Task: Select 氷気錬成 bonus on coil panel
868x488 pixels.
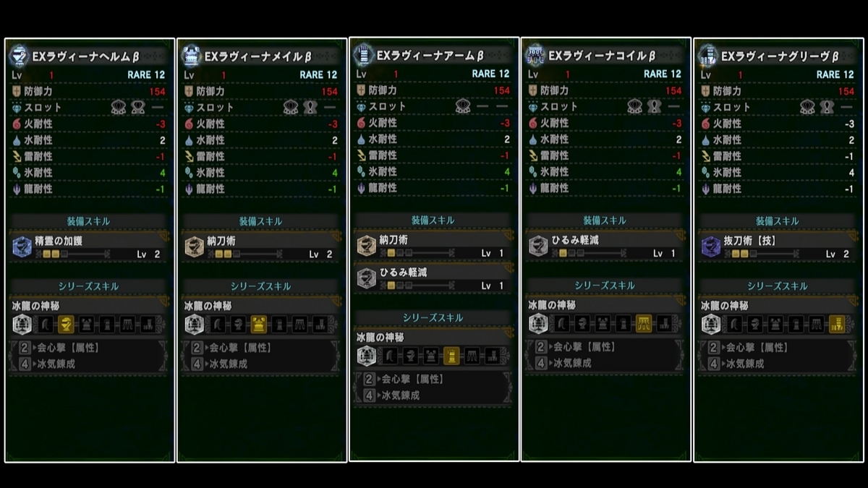Action: 574,364
